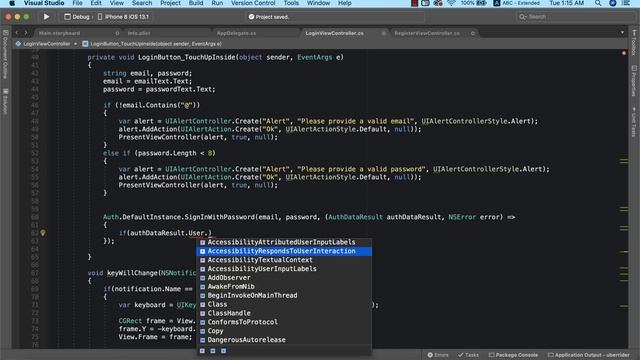Open the Build menu
The width and height of the screenshot is (640, 360).
(x=196, y=3)
